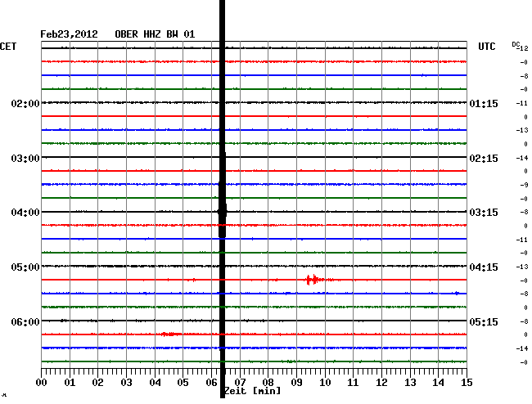Click minute tick label "05"
The width and height of the screenshot is (532, 404).
coord(183,383)
